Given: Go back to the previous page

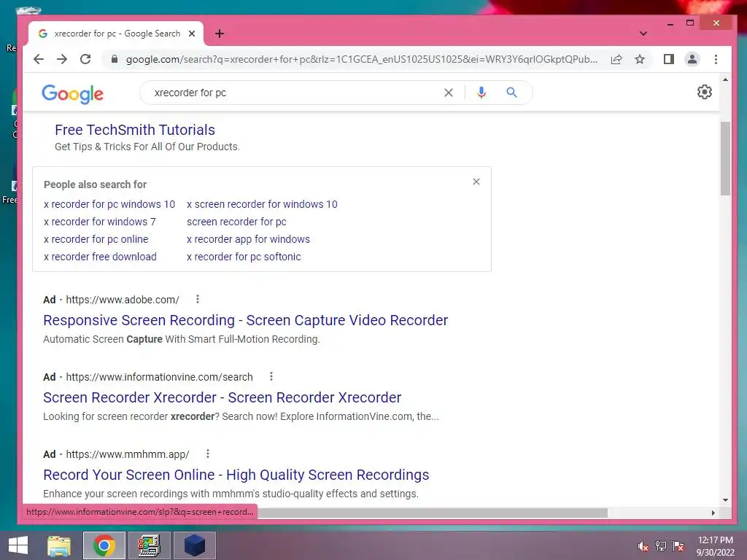Looking at the screenshot, I should 39,59.
